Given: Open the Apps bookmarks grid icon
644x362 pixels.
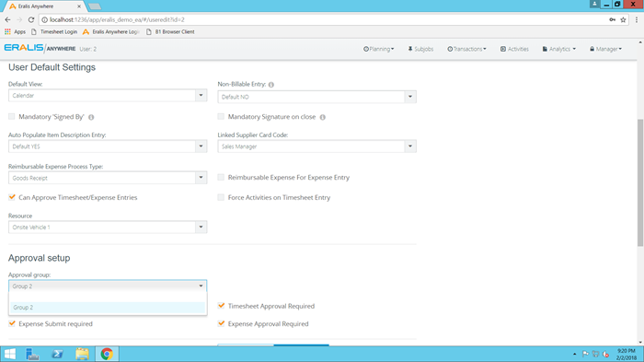Looking at the screenshot, I should click(7, 31).
